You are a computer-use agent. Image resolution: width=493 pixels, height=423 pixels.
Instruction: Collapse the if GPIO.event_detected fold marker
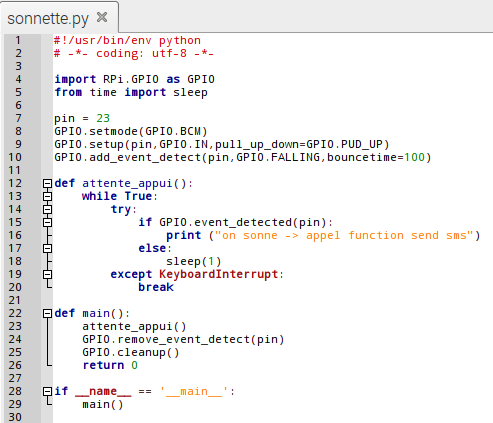click(47, 222)
